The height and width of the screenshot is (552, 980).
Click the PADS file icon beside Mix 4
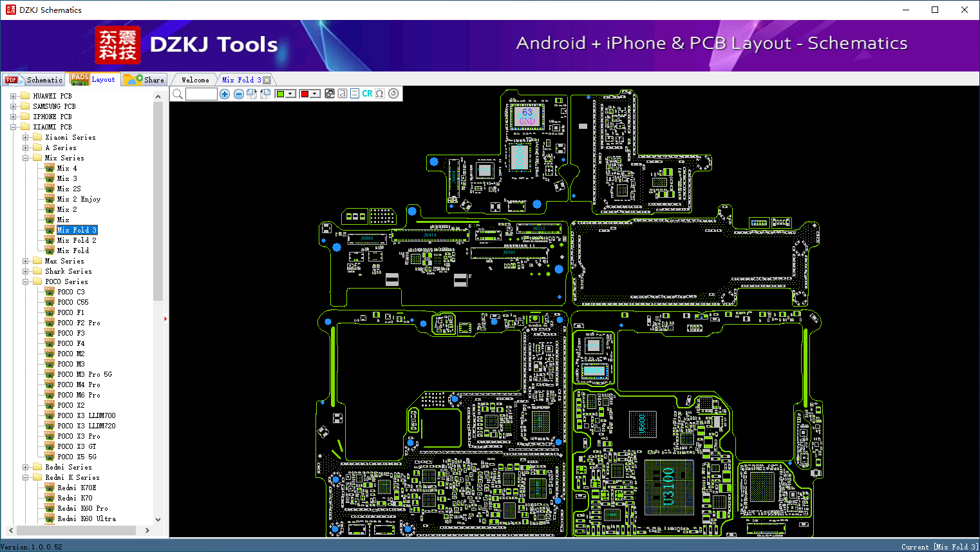(50, 168)
